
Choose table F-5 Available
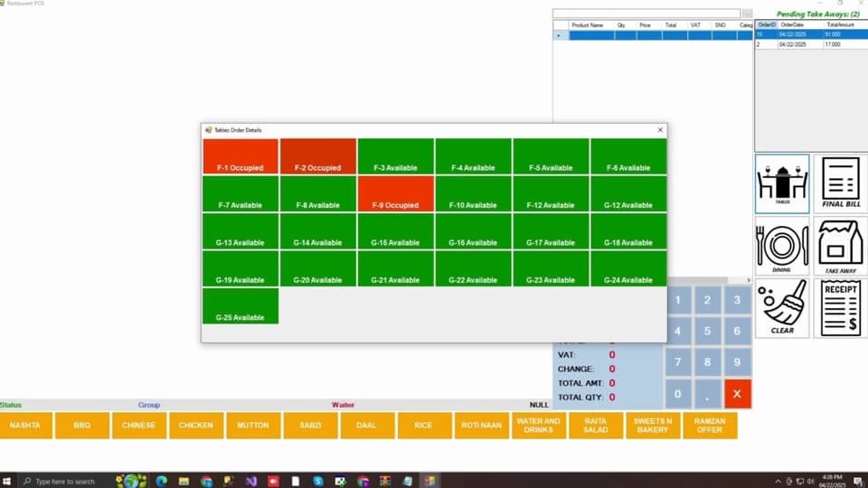(551, 156)
